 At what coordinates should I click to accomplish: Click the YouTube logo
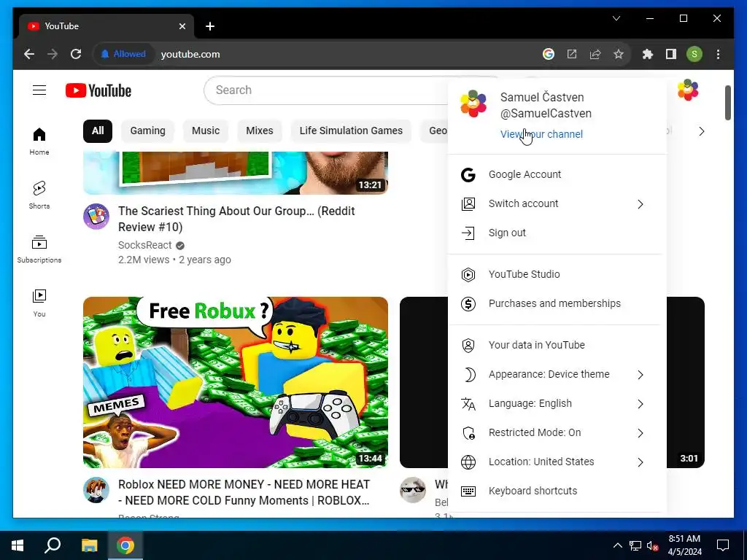(x=98, y=90)
